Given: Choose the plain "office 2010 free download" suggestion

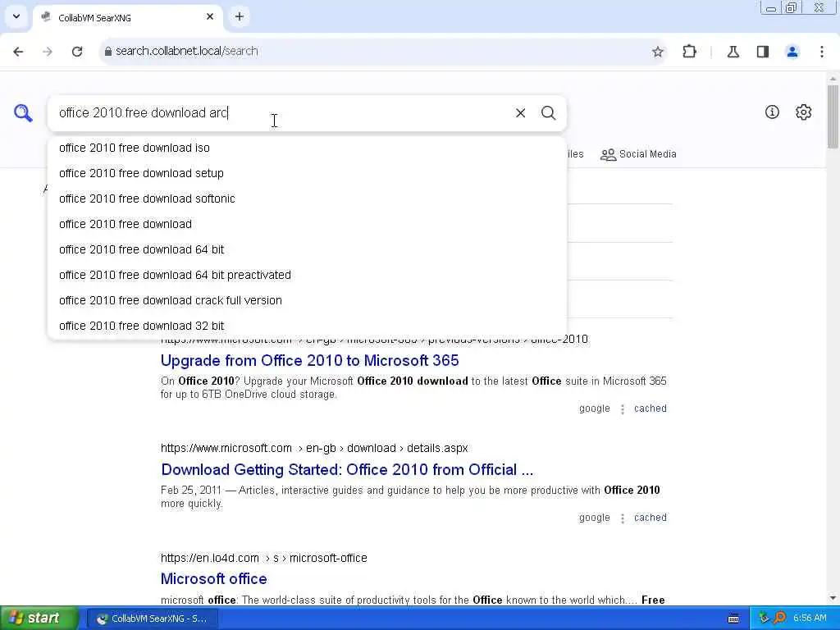Looking at the screenshot, I should coord(307,224).
